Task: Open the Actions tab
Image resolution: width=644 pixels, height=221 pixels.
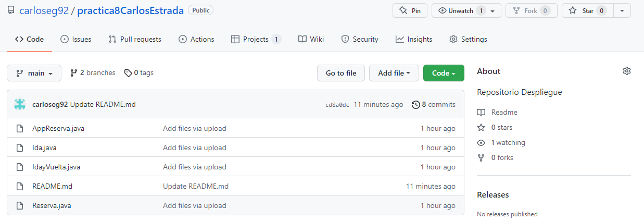Action: pyautogui.click(x=196, y=39)
